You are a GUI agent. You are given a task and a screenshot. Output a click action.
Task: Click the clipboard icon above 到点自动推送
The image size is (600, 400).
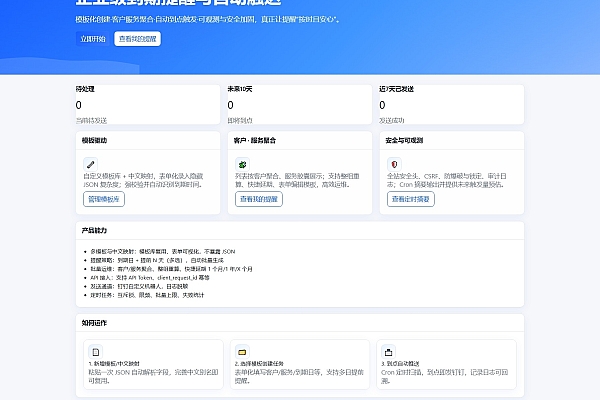tap(388, 352)
